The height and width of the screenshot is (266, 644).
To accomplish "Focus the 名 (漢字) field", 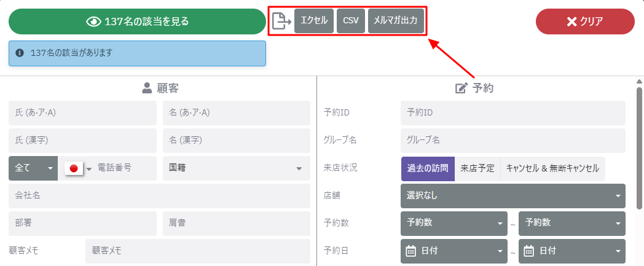I will pyautogui.click(x=237, y=141).
